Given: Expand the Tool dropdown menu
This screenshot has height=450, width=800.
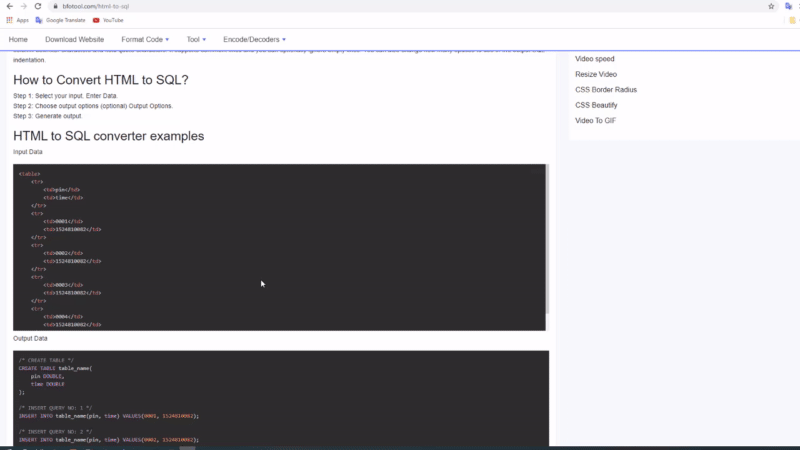Looking at the screenshot, I should [197, 40].
